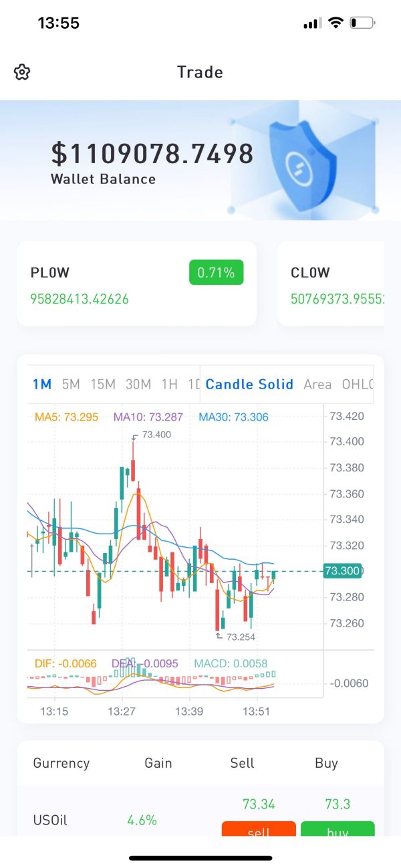Set chart style to Candle Solid
Image resolution: width=401 pixels, height=868 pixels.
[249, 385]
